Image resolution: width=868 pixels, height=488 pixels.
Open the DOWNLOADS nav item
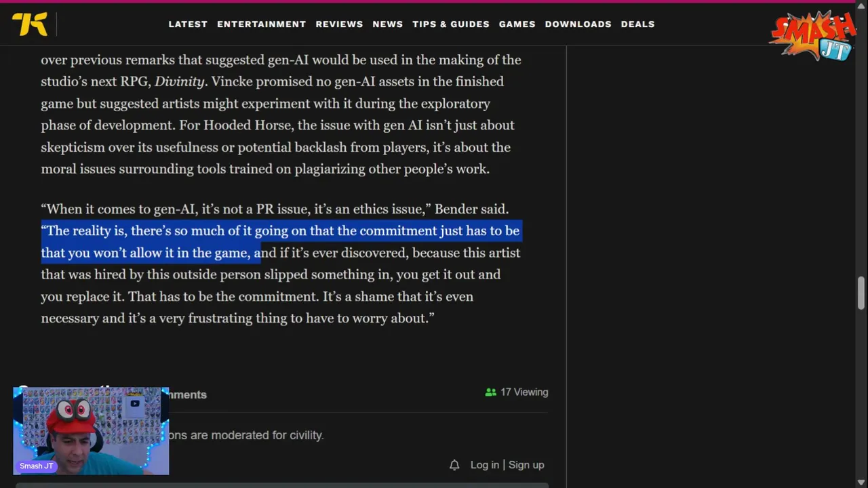(578, 24)
